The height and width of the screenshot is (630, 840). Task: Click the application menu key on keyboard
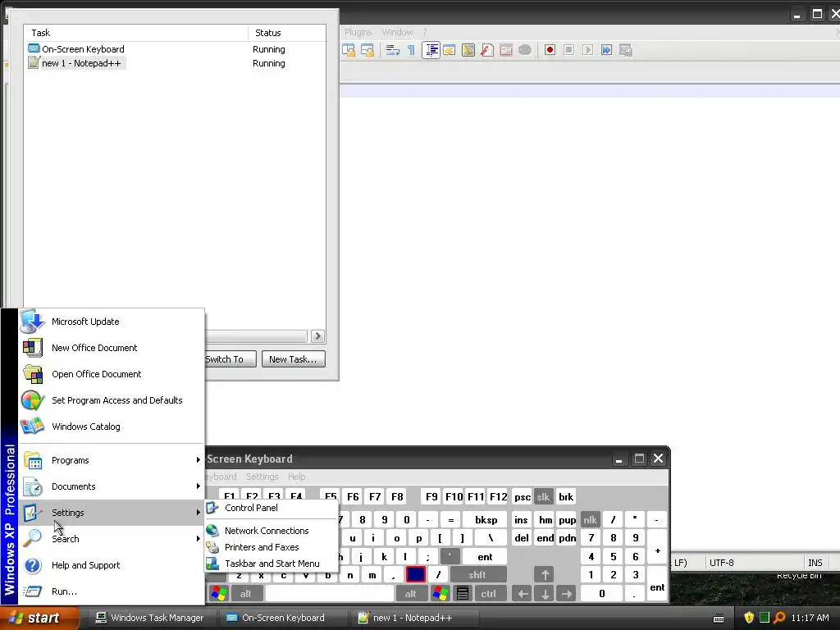click(x=463, y=593)
